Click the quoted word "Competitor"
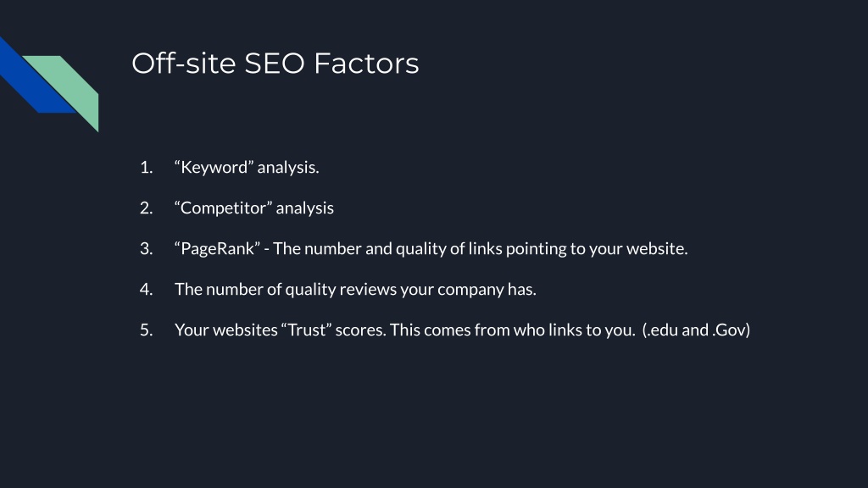Screen dimensions: 868x488 point(223,208)
